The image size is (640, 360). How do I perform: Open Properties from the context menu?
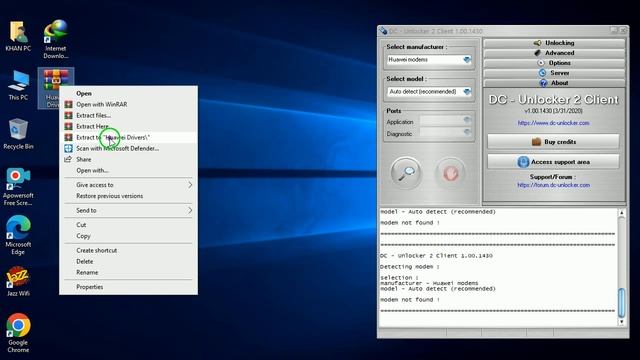click(128, 287)
